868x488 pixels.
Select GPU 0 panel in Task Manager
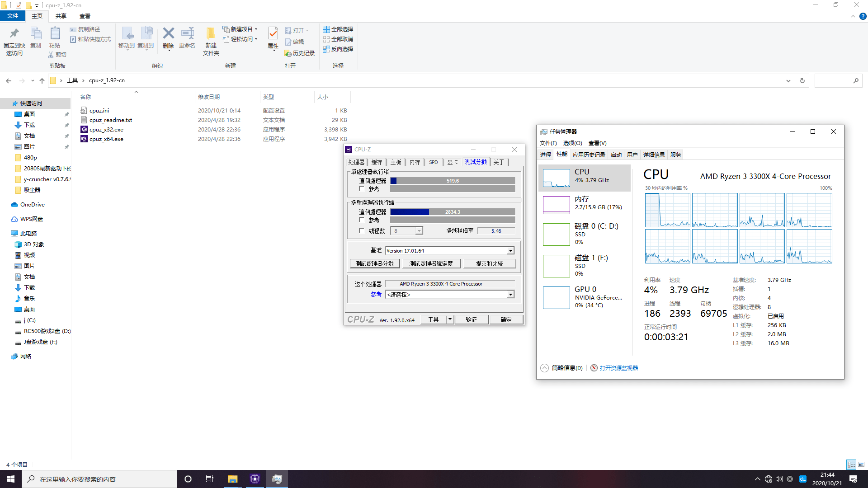tap(584, 297)
